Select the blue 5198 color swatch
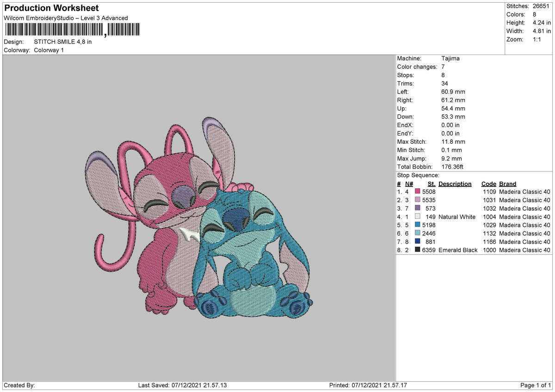Screen dimensions: 555x392 point(418,225)
